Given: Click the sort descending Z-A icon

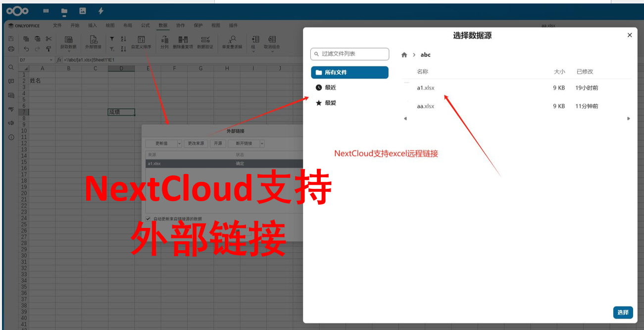Looking at the screenshot, I should pyautogui.click(x=124, y=49).
